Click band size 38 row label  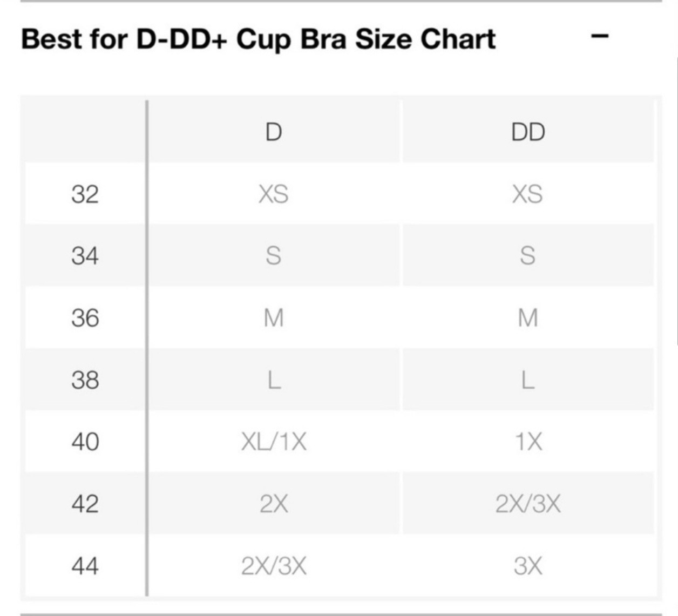(x=85, y=380)
